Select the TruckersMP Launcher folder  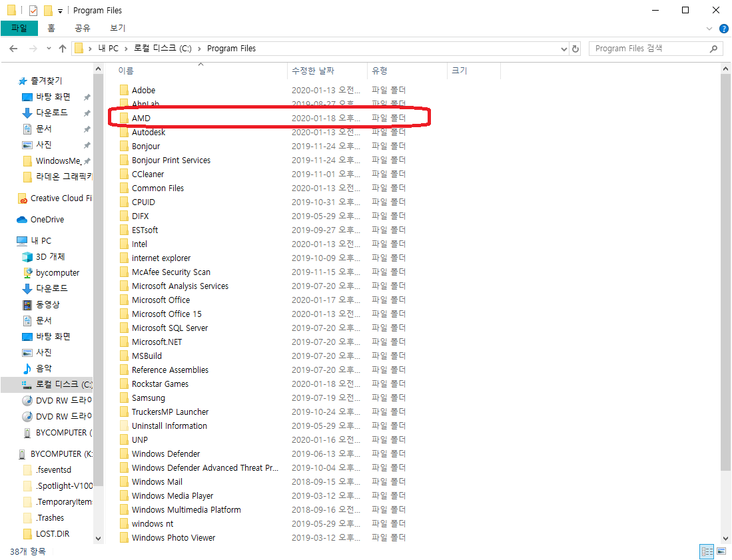pyautogui.click(x=170, y=412)
